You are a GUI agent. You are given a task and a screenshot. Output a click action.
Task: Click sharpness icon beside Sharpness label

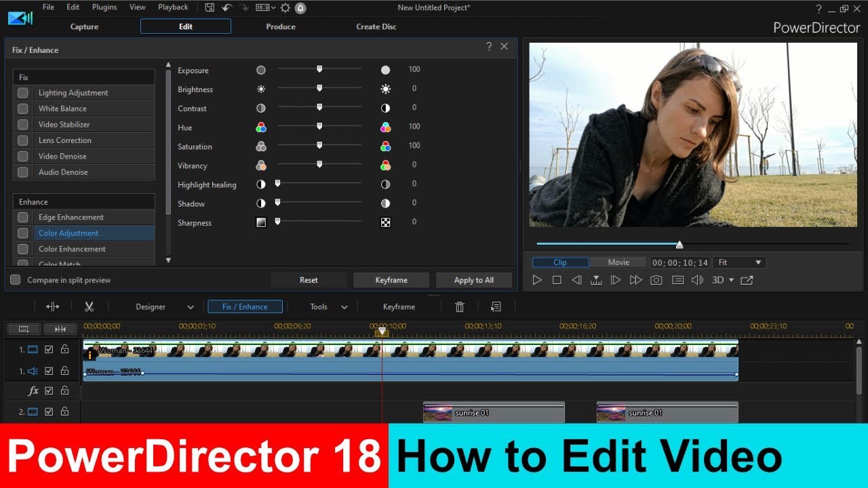coord(260,222)
